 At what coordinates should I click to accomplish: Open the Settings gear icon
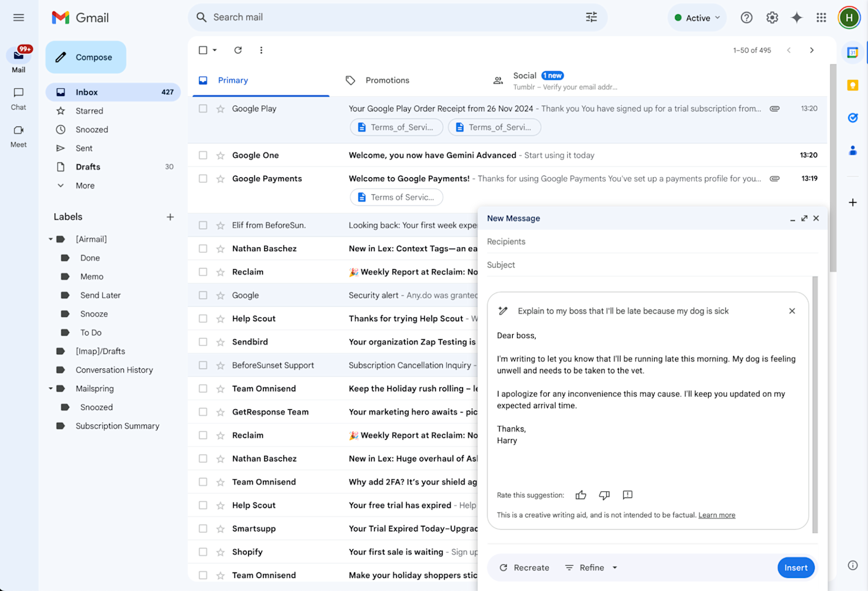[772, 18]
